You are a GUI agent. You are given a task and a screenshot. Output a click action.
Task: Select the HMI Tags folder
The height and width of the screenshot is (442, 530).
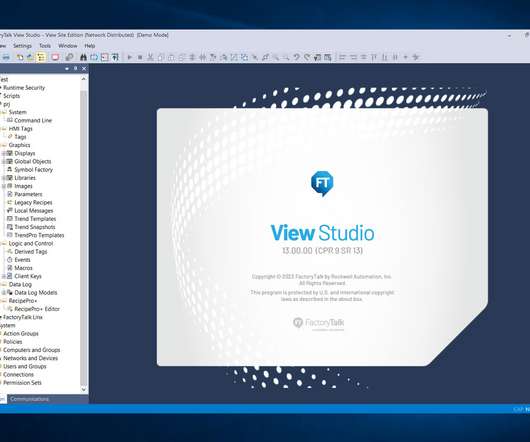pos(20,128)
